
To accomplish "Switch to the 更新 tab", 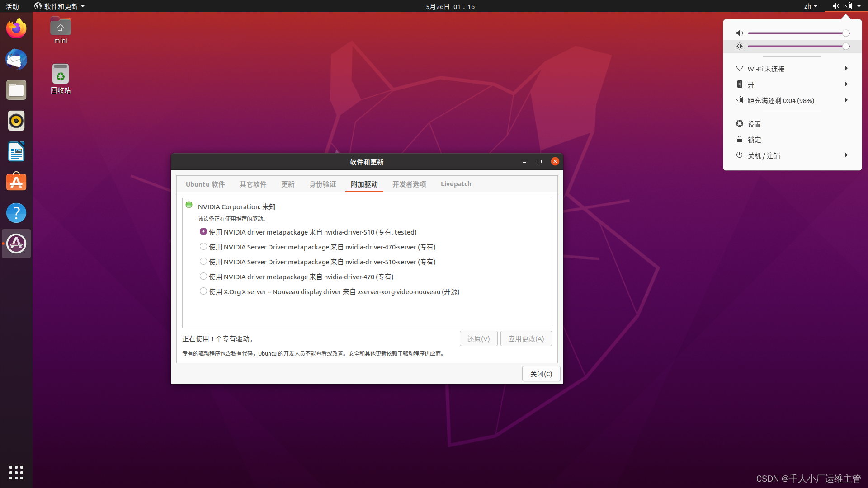I will [288, 183].
